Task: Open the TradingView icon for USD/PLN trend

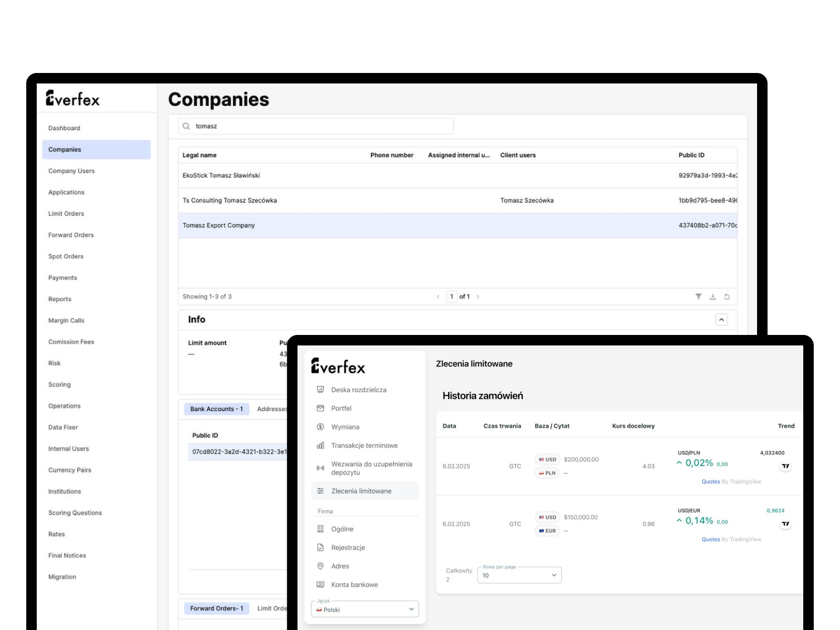Action: click(785, 465)
